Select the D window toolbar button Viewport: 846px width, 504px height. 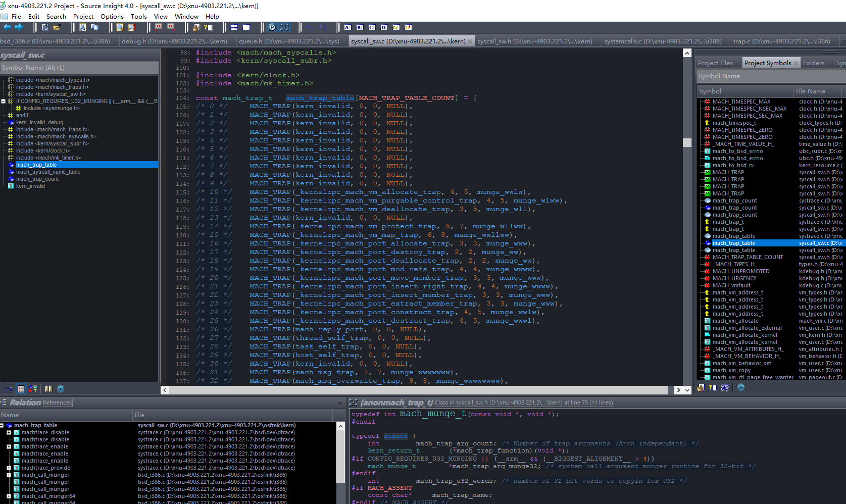coord(384,27)
